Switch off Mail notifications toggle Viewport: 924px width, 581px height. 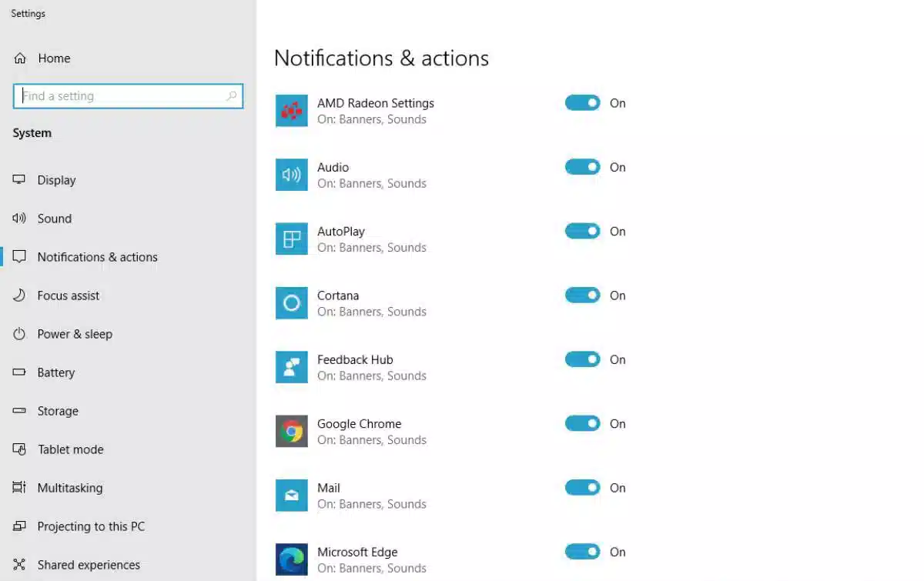(x=582, y=488)
